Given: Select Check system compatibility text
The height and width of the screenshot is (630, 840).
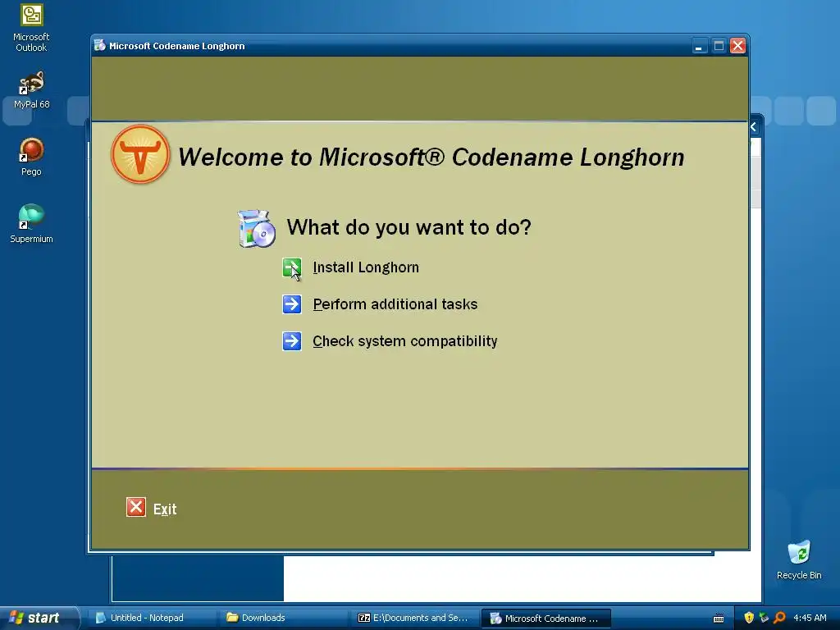Looking at the screenshot, I should [x=405, y=341].
